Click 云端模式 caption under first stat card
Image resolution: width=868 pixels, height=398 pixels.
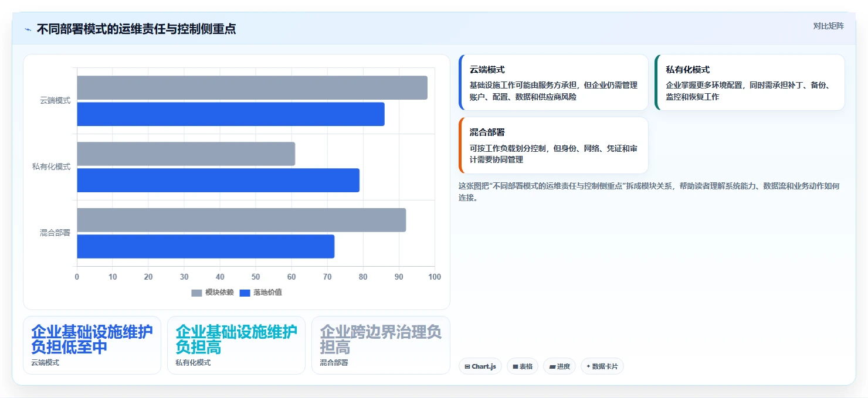(45, 363)
